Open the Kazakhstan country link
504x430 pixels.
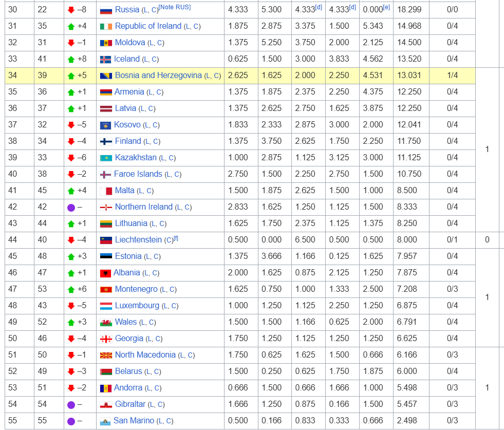[x=136, y=158]
